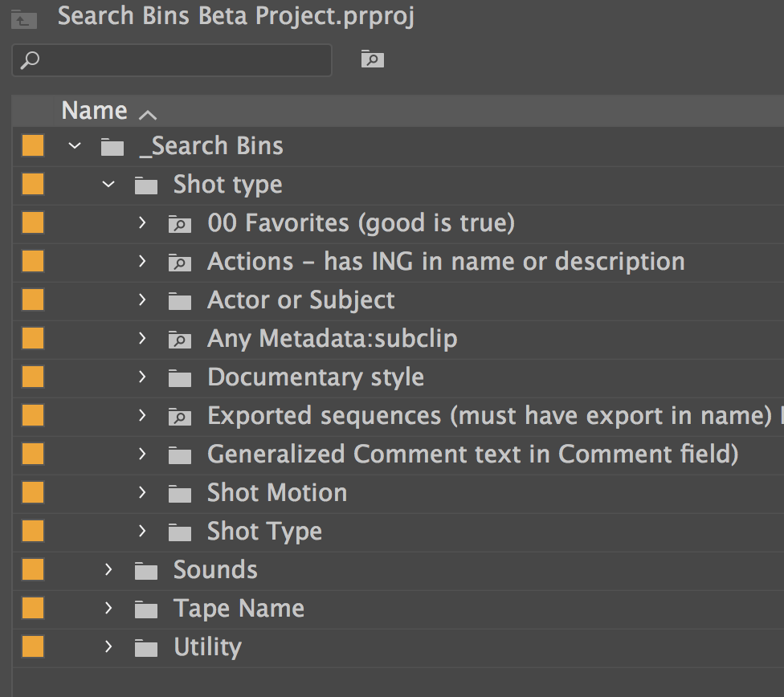
Task: Click the _Search Bins folder icon
Action: pyautogui.click(x=112, y=147)
